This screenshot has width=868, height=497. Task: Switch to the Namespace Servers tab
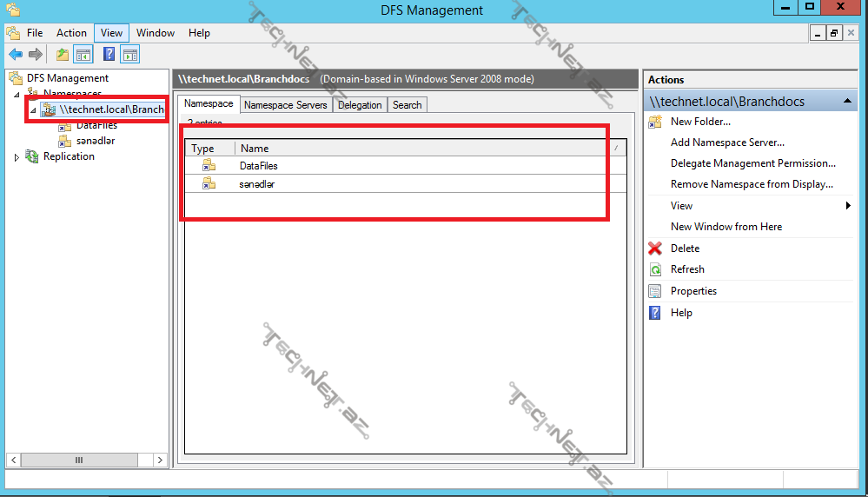[285, 105]
